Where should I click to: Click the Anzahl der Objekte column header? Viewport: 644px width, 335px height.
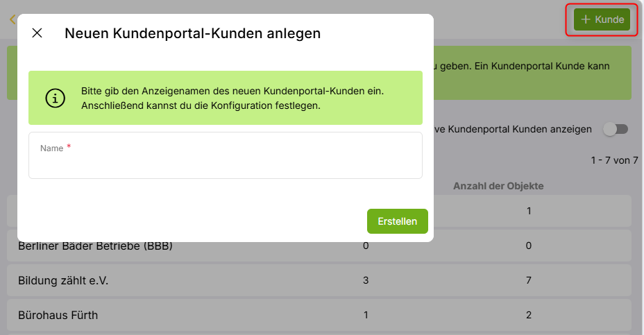coord(498,186)
